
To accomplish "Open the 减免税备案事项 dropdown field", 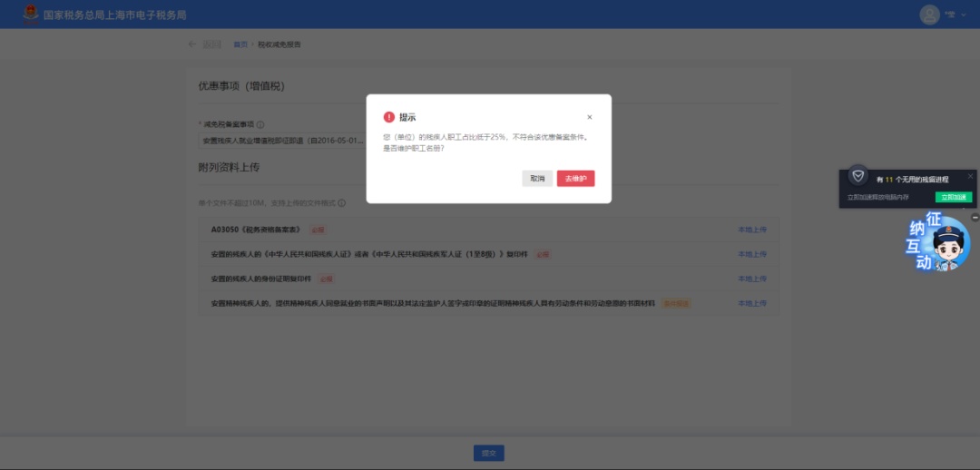I will pyautogui.click(x=282, y=141).
